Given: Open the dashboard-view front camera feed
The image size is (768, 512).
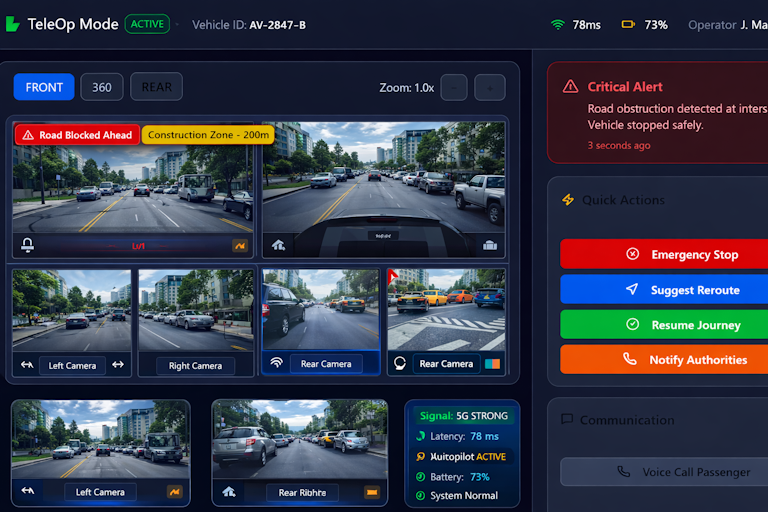Looking at the screenshot, I should [384, 189].
